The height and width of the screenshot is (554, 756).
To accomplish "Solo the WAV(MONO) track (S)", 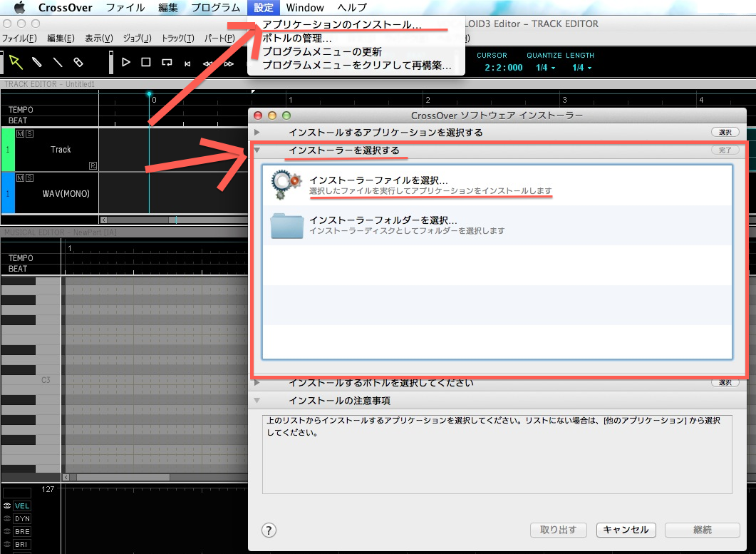I will (29, 178).
